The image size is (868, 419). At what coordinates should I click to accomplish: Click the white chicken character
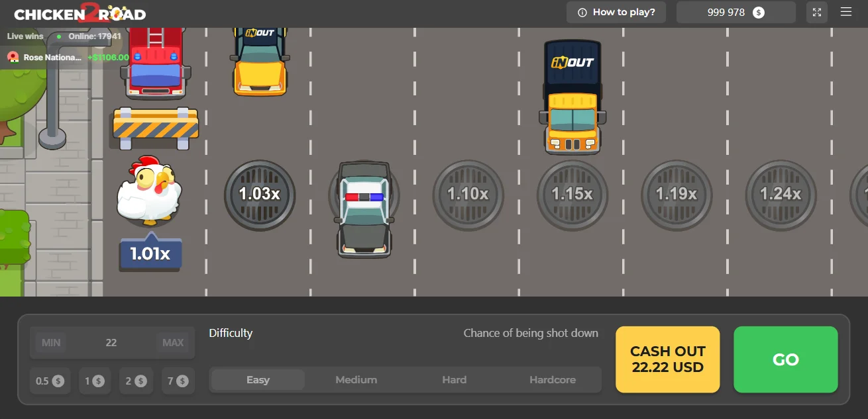pyautogui.click(x=148, y=190)
